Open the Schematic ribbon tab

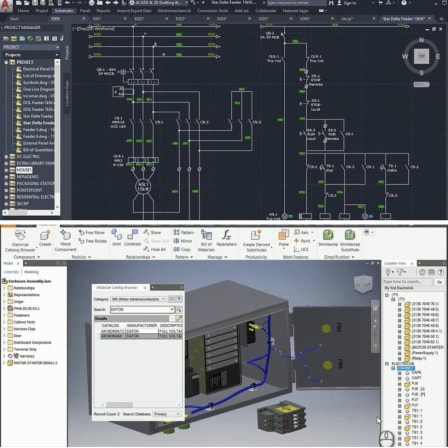point(64,11)
